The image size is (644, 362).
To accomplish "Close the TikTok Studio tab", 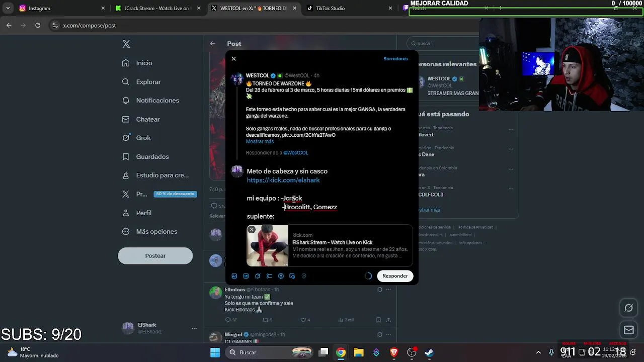I will click(390, 9).
